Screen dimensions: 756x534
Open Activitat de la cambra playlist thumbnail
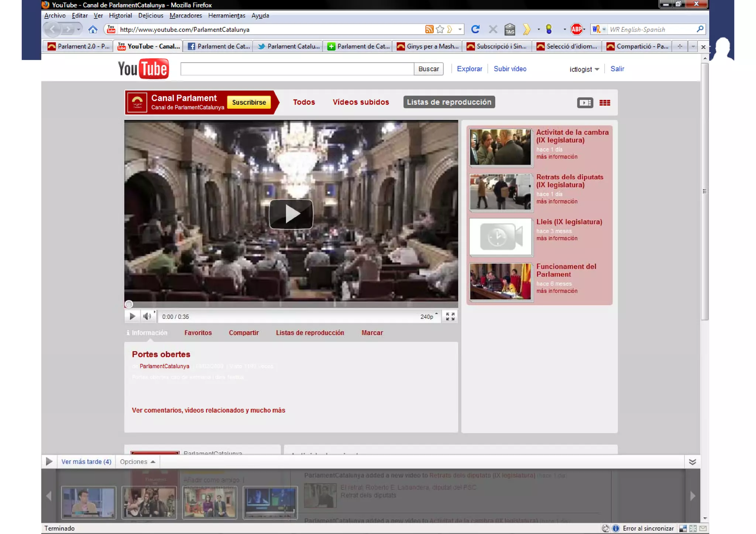(x=501, y=147)
